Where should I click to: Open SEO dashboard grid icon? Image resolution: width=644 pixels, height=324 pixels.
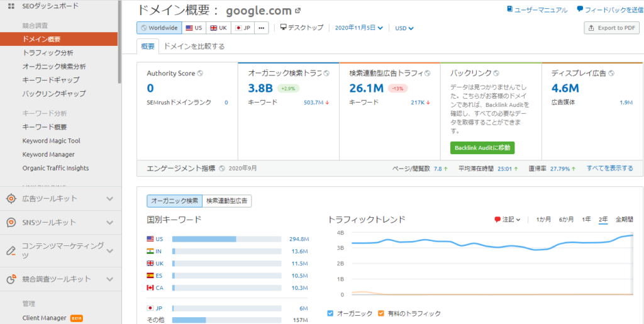coord(11,6)
